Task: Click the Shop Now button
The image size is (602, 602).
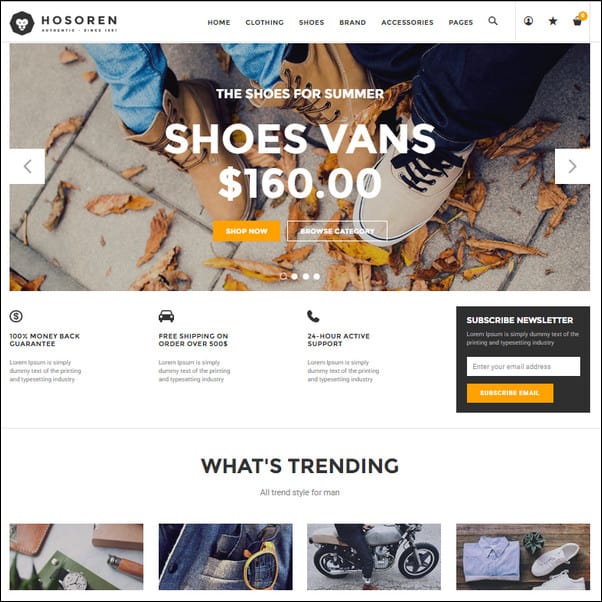Action: click(247, 231)
